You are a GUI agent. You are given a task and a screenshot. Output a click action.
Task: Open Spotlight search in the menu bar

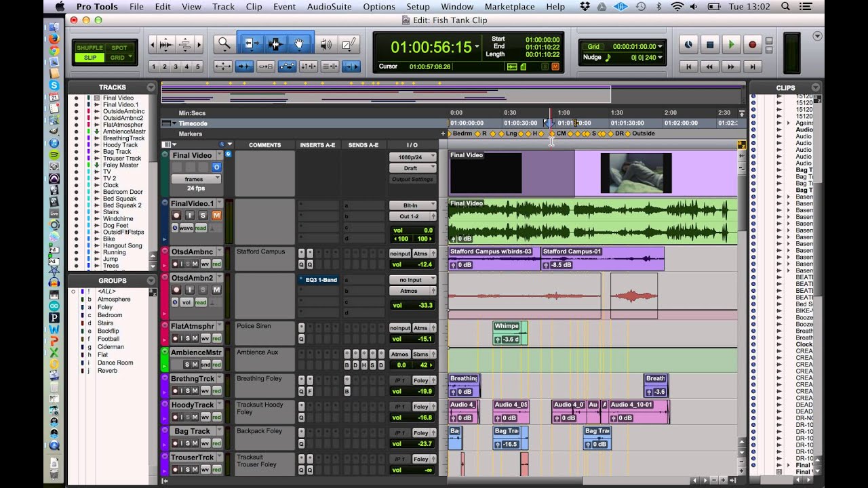[785, 7]
